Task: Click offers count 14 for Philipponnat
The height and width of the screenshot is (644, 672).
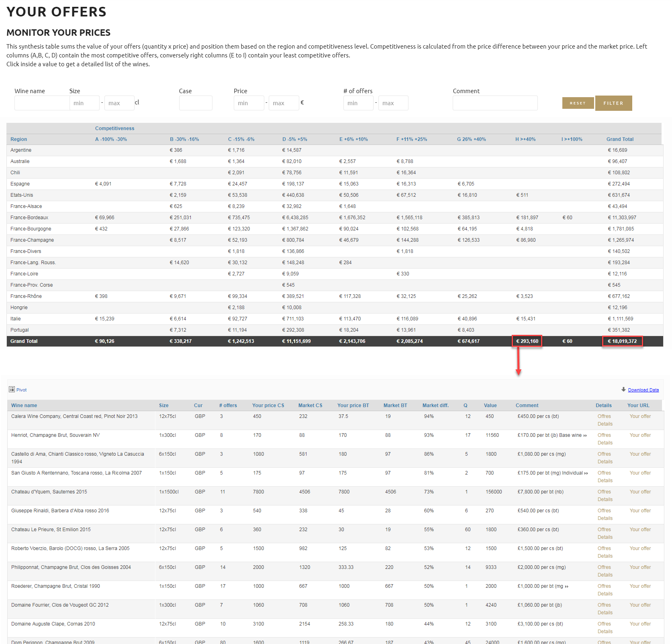Action: pyautogui.click(x=223, y=568)
